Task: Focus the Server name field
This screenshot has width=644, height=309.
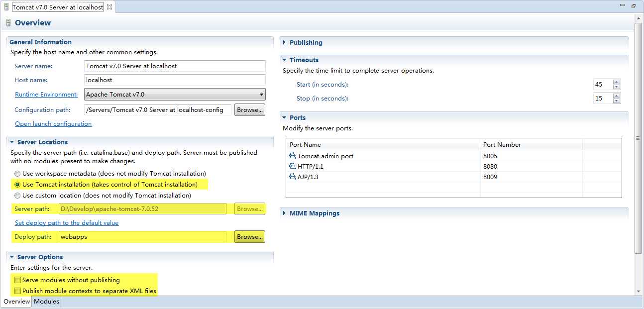Action: pos(175,66)
